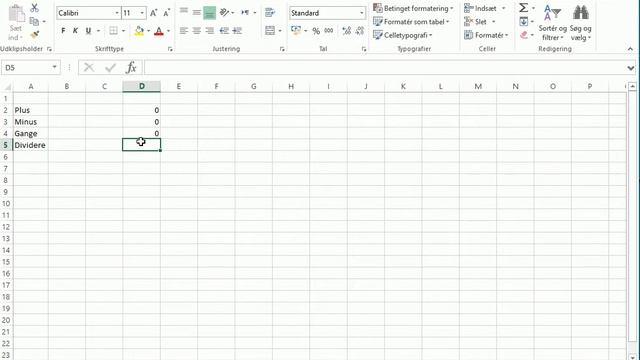Viewport: 640px width, 360px height.
Task: Apply the red font color
Action: pyautogui.click(x=159, y=31)
